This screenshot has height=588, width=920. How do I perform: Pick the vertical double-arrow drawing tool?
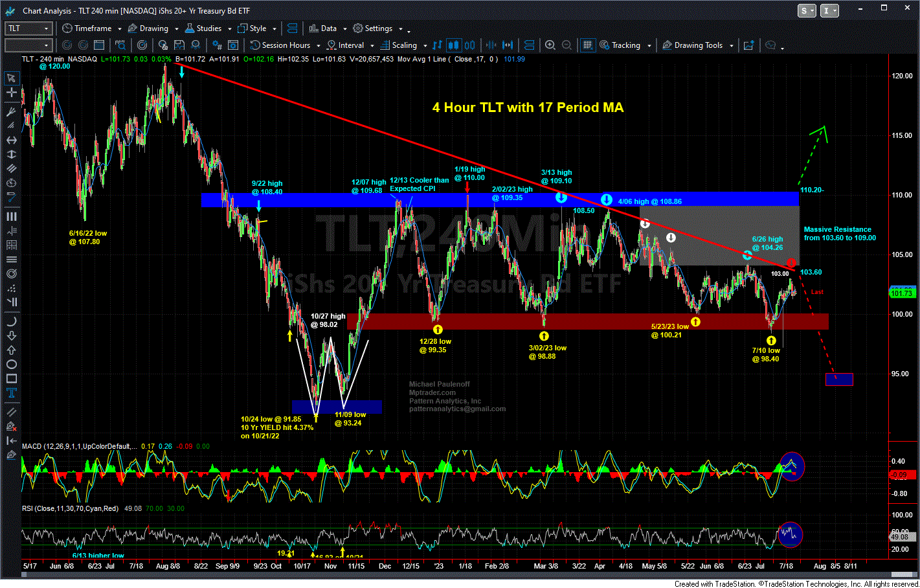(x=11, y=155)
